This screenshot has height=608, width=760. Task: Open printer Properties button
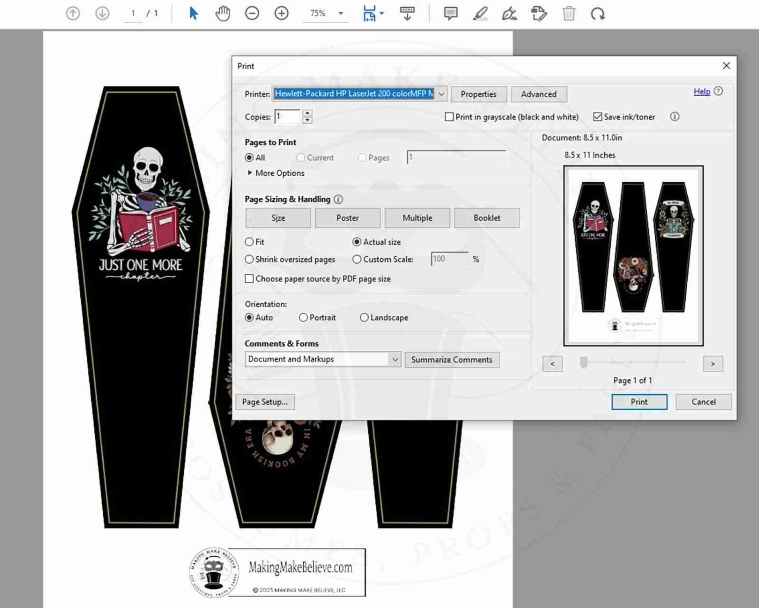point(478,94)
